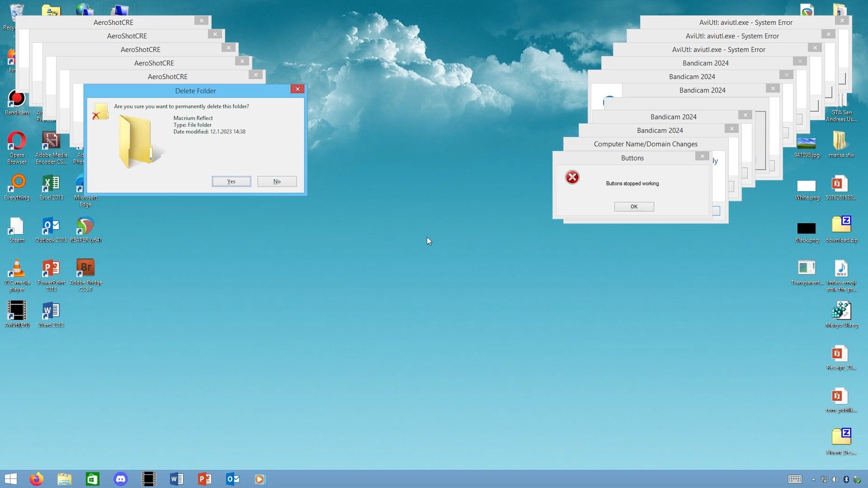Image resolution: width=868 pixels, height=488 pixels.
Task: Focus the Computer Name/Domain Changes title bar
Action: 646,144
